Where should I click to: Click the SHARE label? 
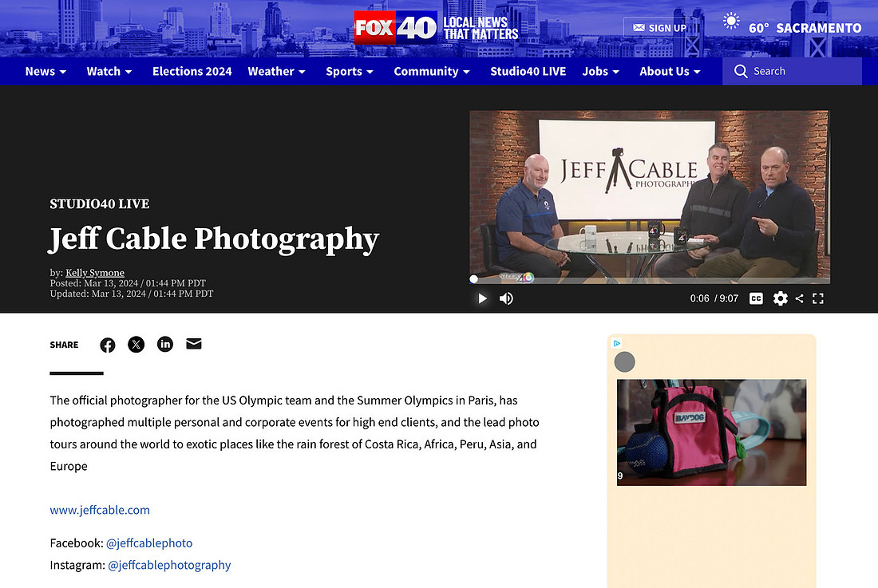point(64,345)
